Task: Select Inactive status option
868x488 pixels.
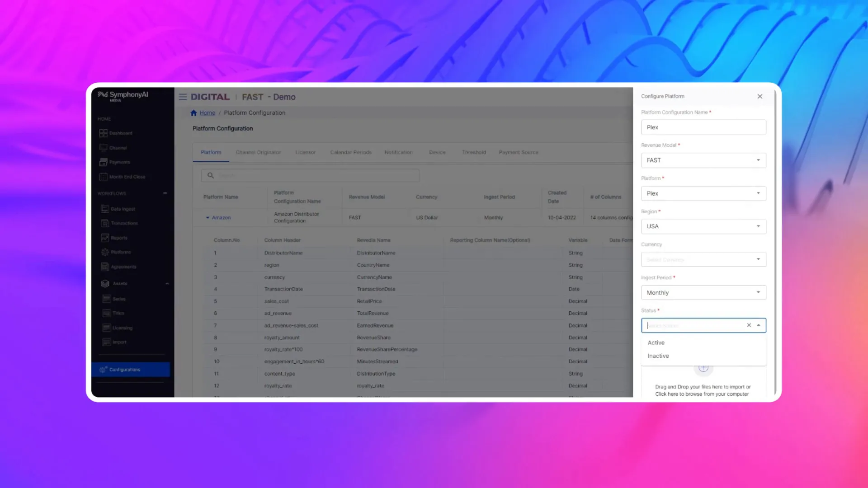Action: tap(703, 356)
